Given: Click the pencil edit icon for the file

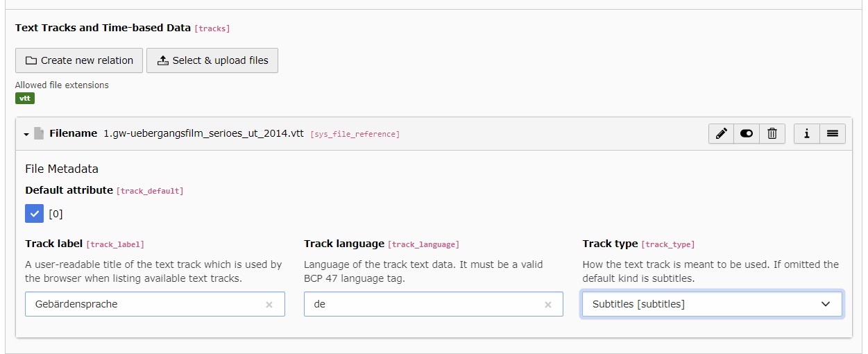Looking at the screenshot, I should [722, 134].
